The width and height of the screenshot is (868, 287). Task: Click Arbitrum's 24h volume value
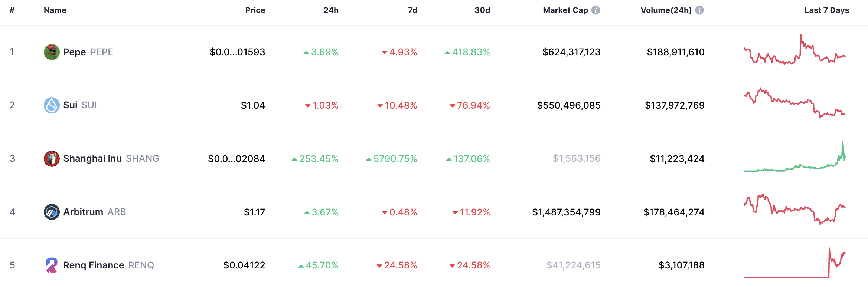pos(674,212)
